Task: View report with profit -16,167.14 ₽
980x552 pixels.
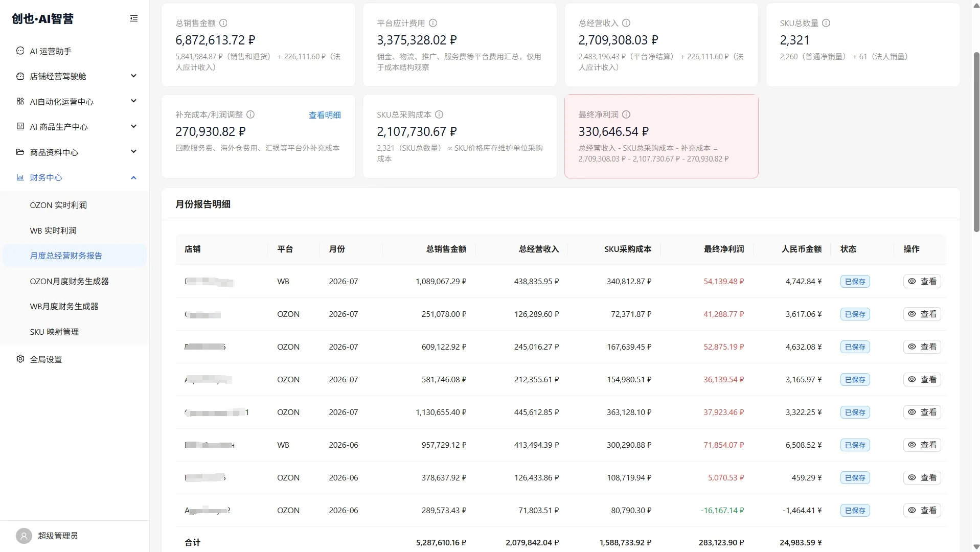Action: point(922,510)
